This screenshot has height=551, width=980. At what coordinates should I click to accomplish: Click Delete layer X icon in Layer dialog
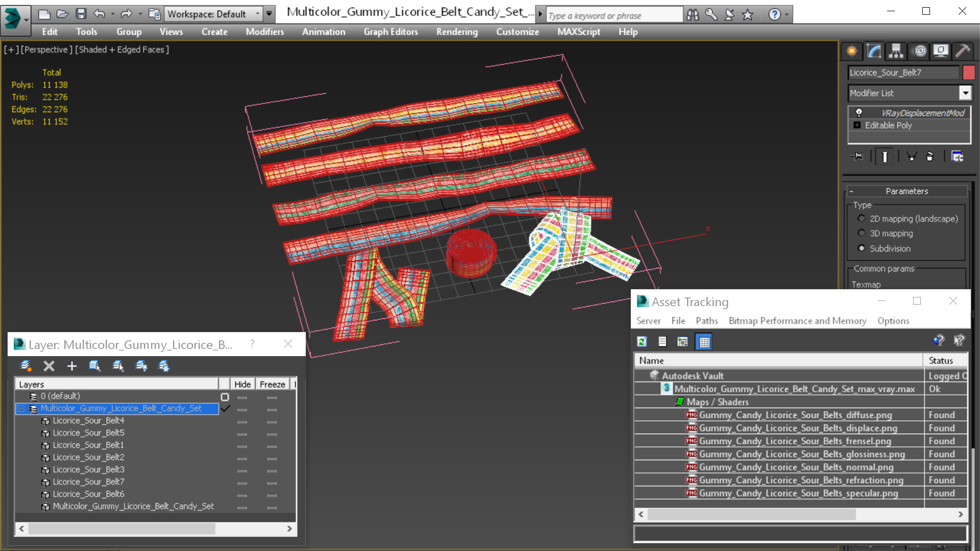coord(49,366)
